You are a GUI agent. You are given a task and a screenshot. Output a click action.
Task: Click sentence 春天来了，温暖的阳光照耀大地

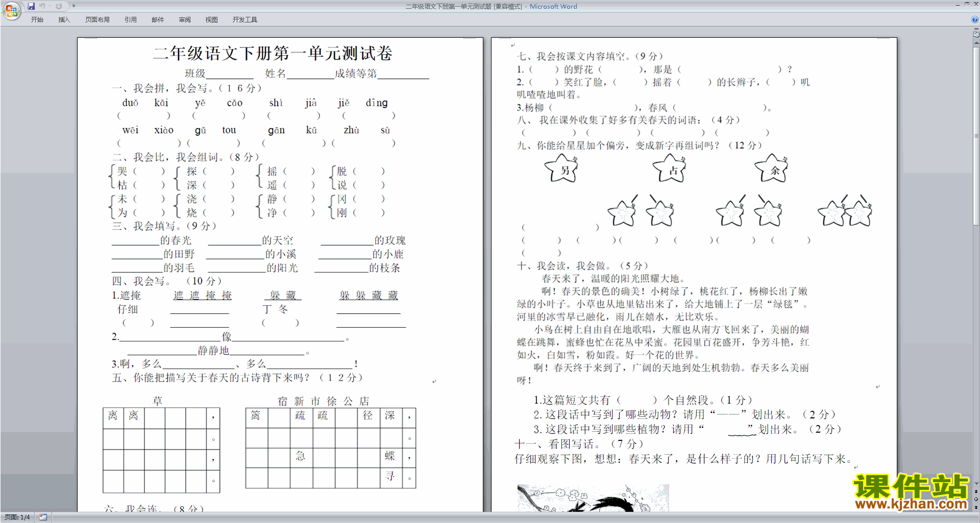point(613,279)
